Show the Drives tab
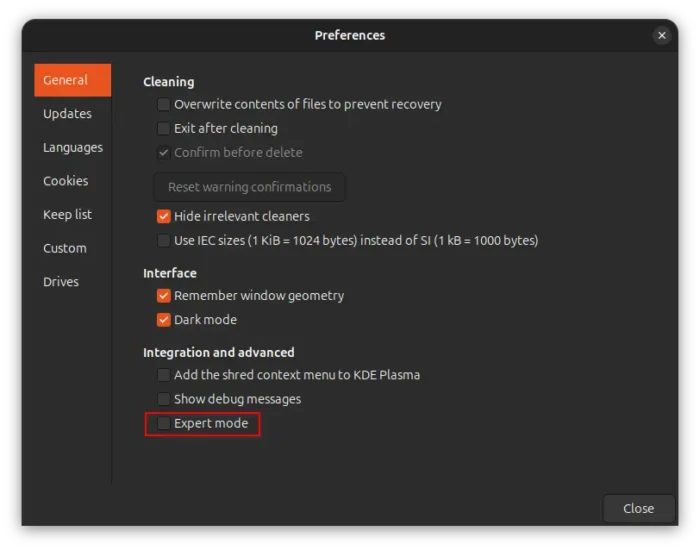 60,282
